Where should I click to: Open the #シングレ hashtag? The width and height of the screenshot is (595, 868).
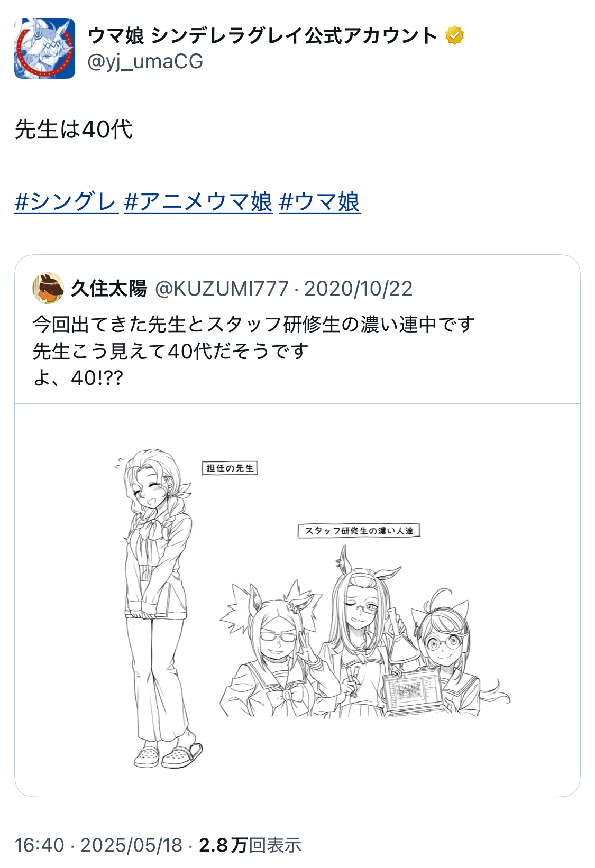point(66,202)
